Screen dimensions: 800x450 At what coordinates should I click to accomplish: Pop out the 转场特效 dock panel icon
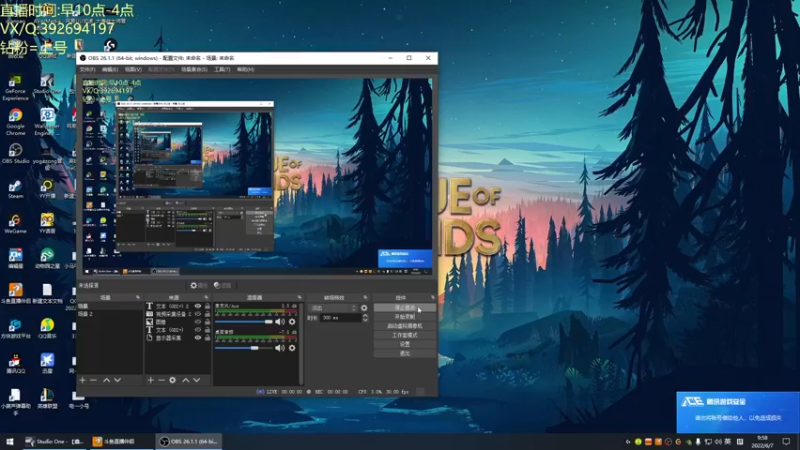click(365, 297)
